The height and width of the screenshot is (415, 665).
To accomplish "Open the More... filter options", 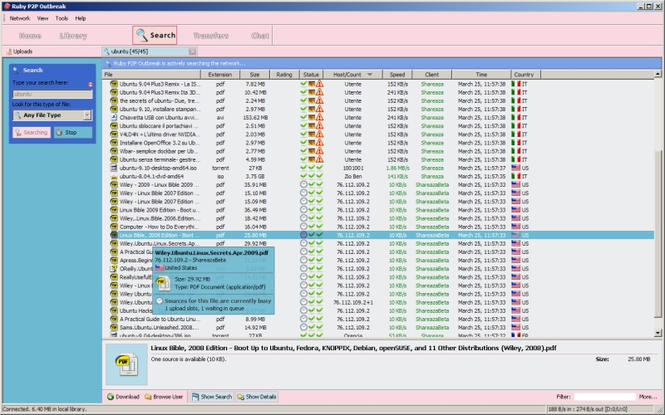I will pos(648,397).
